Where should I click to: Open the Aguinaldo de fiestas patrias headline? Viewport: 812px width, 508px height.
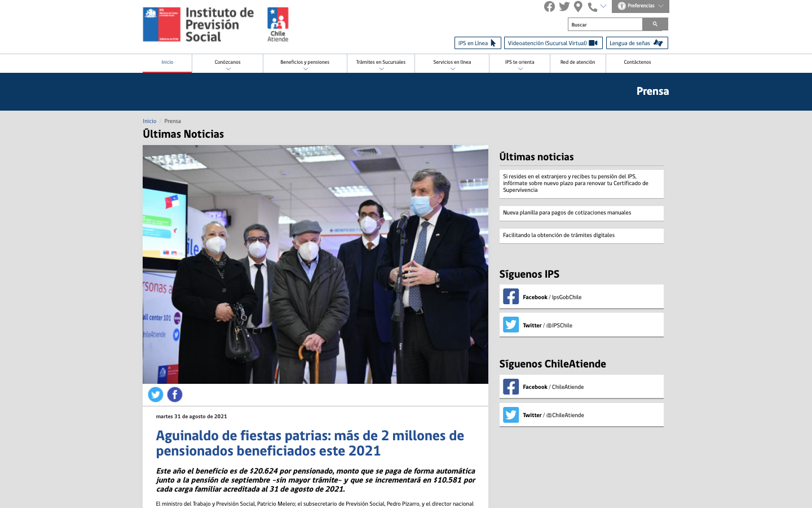tap(310, 443)
